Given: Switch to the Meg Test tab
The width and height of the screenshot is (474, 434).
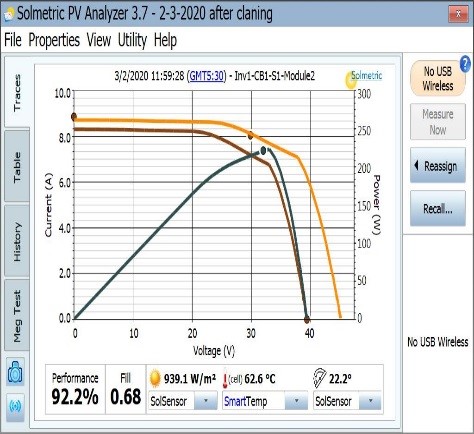Looking at the screenshot, I should point(17,316).
